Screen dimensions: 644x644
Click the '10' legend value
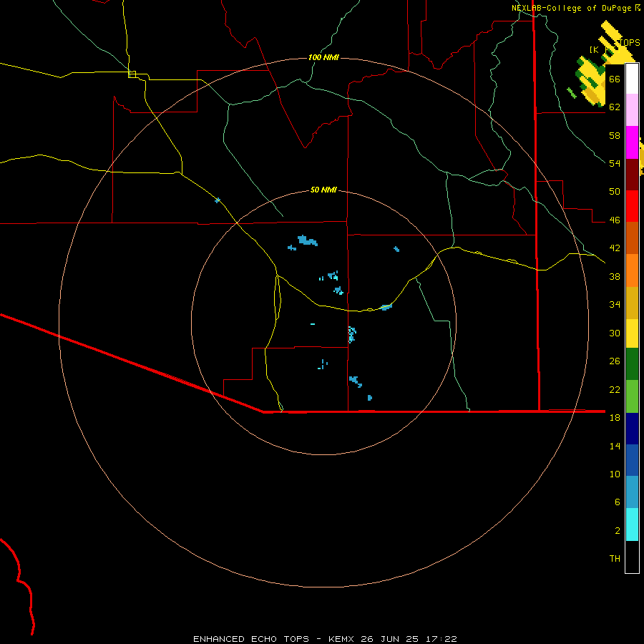click(615, 474)
